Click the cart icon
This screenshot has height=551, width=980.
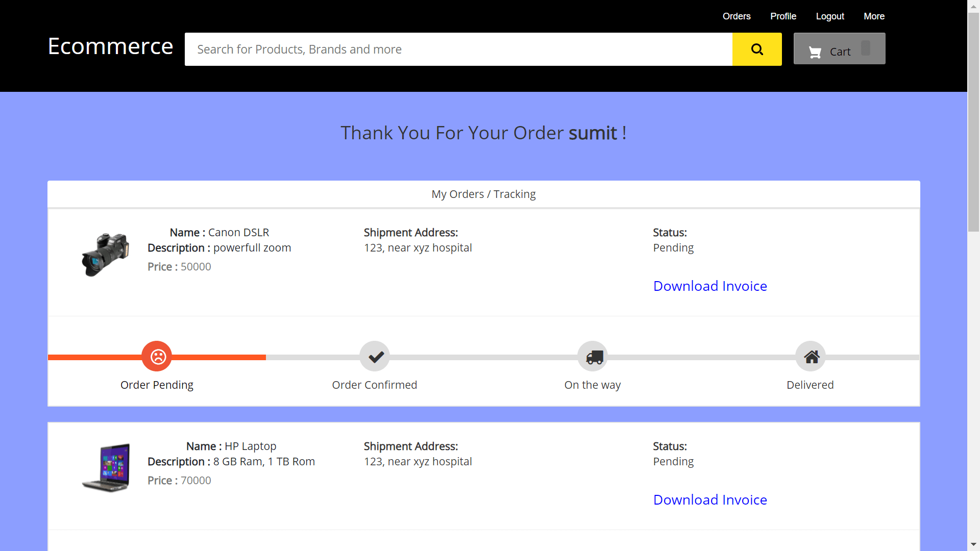click(816, 51)
